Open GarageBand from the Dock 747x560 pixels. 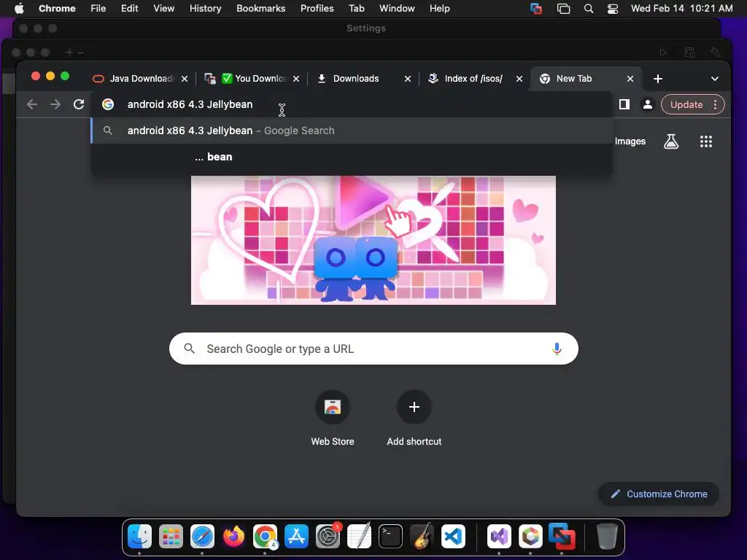(422, 536)
